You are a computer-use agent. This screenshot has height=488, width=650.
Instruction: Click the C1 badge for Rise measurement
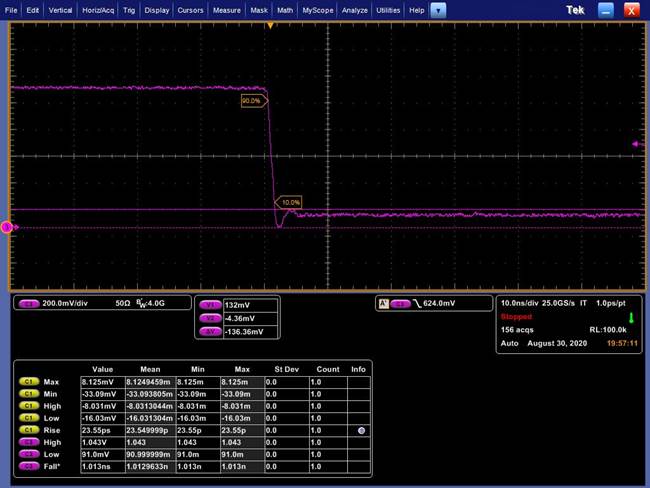[x=29, y=430]
